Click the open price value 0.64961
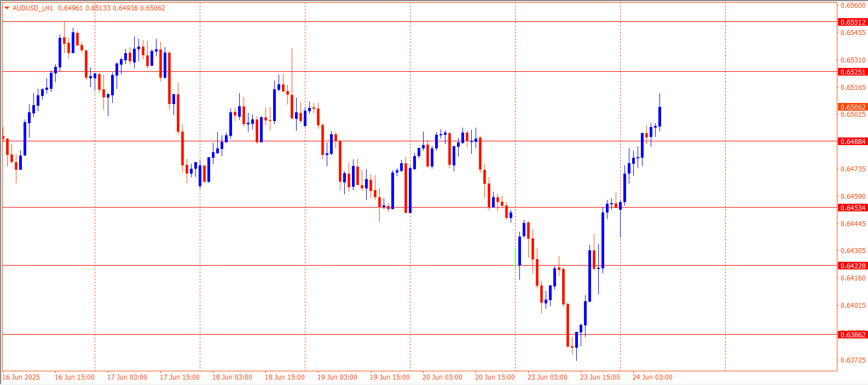 pyautogui.click(x=70, y=8)
